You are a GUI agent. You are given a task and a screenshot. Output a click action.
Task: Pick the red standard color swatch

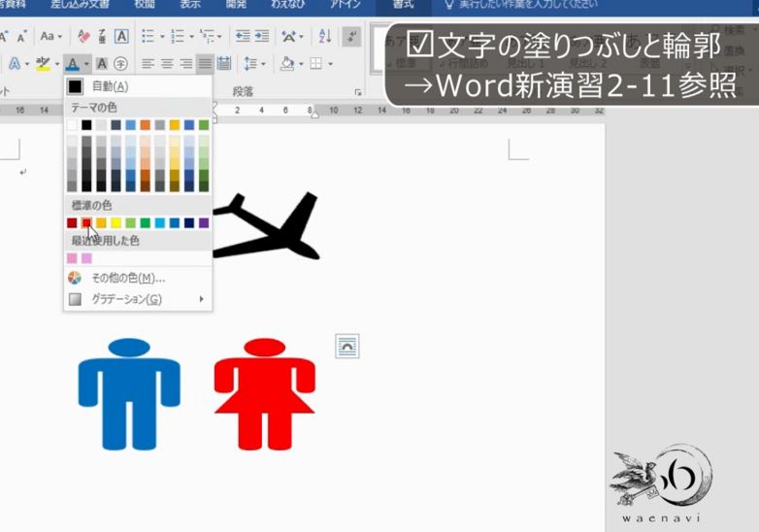point(86,222)
